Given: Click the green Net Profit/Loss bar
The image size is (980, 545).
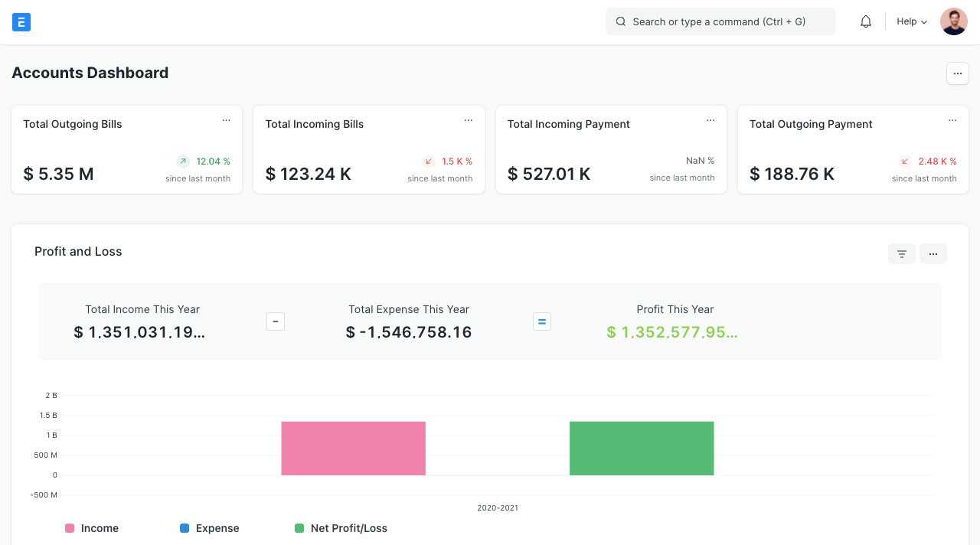Looking at the screenshot, I should coord(641,449).
